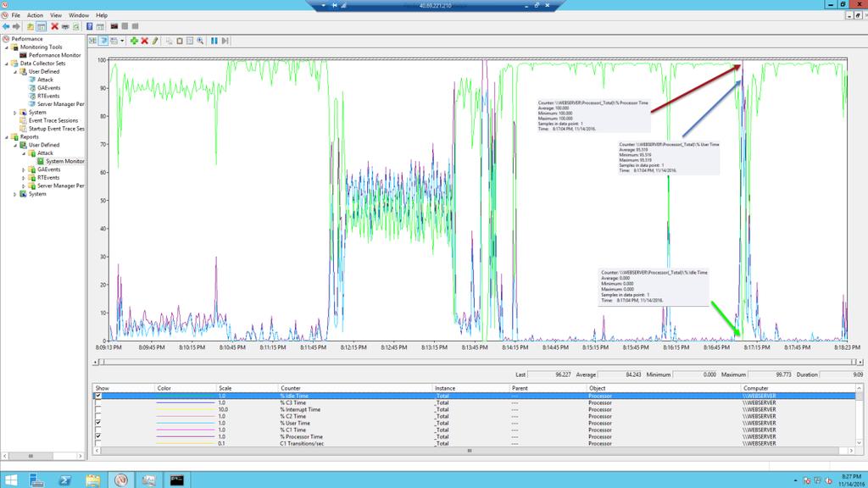868x488 pixels.
Task: Collapse the Attack node under Reports
Action: point(23,153)
